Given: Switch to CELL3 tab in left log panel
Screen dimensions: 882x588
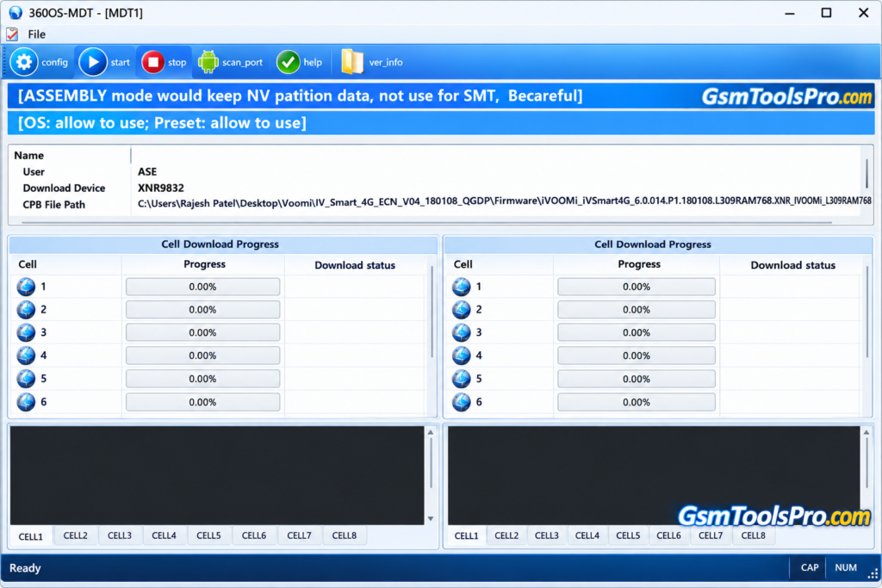Looking at the screenshot, I should point(120,535).
